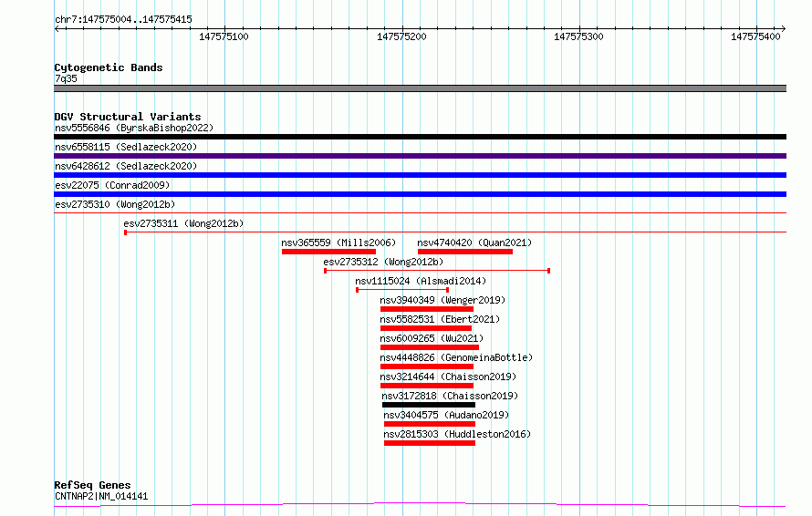Click the 7q35 band label
This screenshot has height=516, width=812.
tap(66, 78)
